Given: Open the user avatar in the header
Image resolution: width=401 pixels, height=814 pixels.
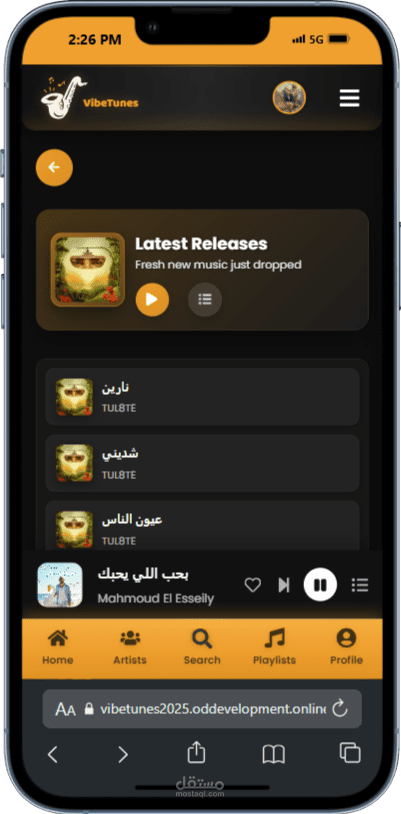Looking at the screenshot, I should 289,97.
